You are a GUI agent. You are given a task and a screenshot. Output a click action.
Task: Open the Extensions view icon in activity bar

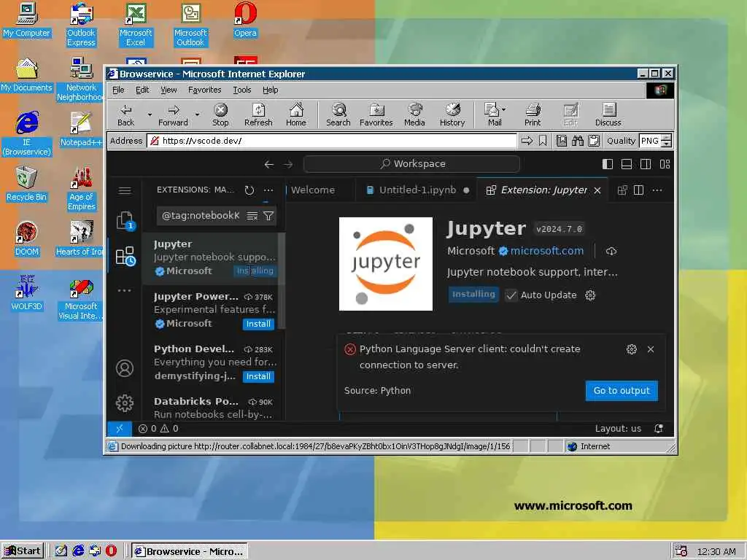coord(125,256)
